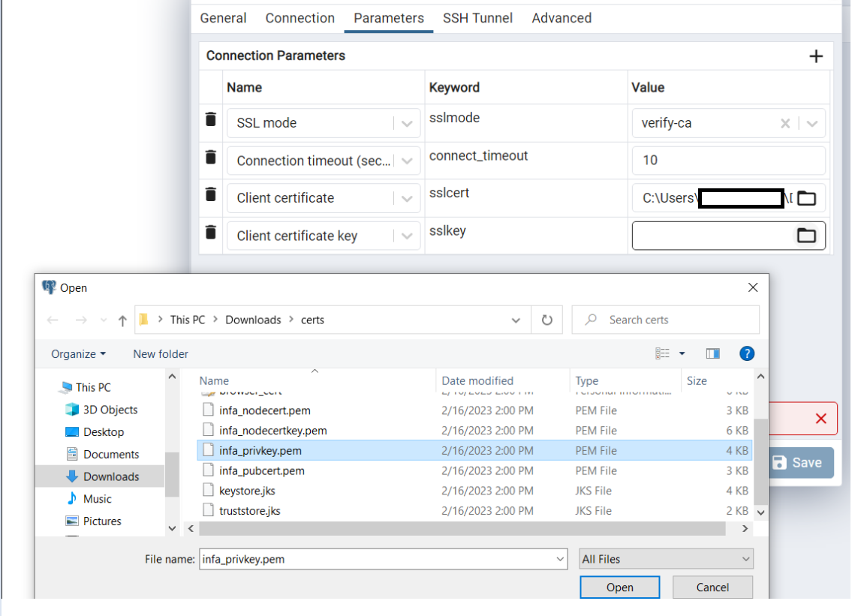Delete the SSL mode parameter row
The width and height of the screenshot is (861, 616).
coord(210,119)
